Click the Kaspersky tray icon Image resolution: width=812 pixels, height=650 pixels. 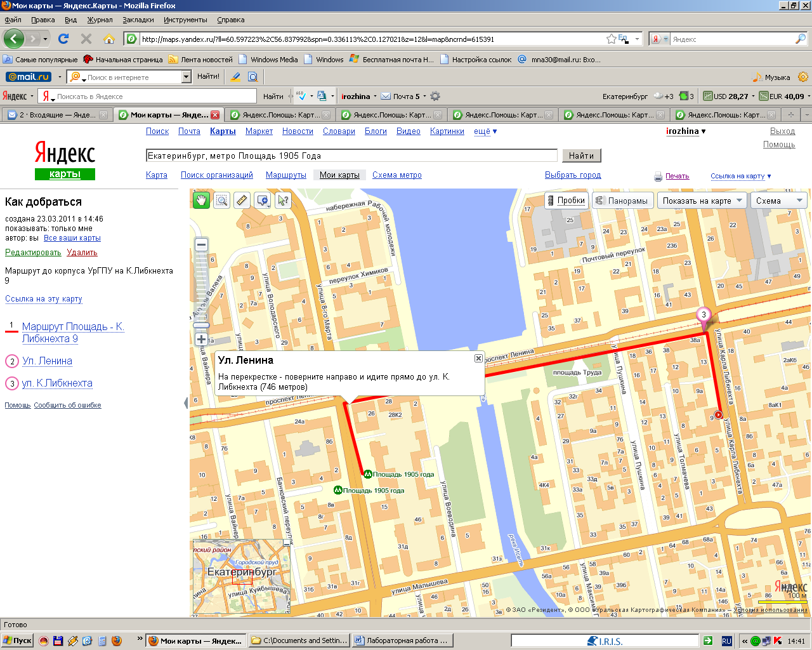pos(778,640)
